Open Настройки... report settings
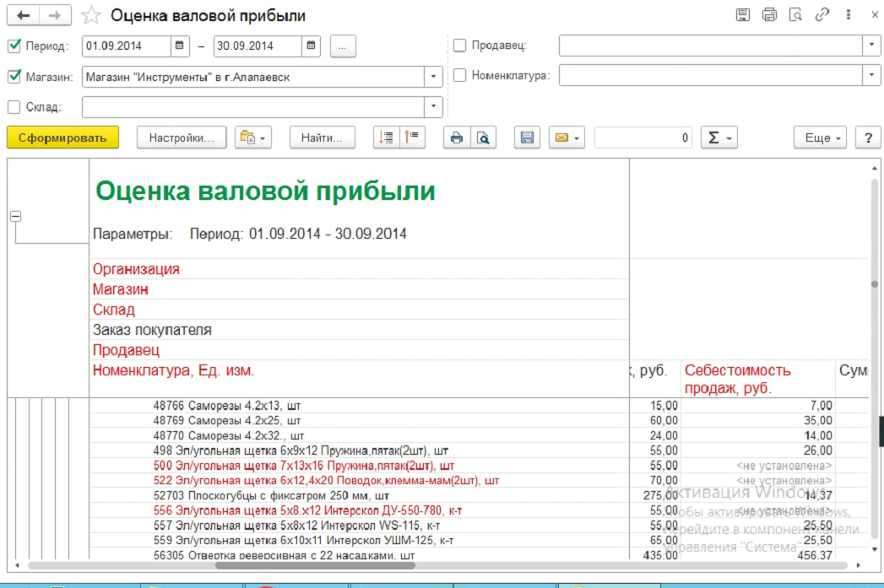 [x=182, y=138]
